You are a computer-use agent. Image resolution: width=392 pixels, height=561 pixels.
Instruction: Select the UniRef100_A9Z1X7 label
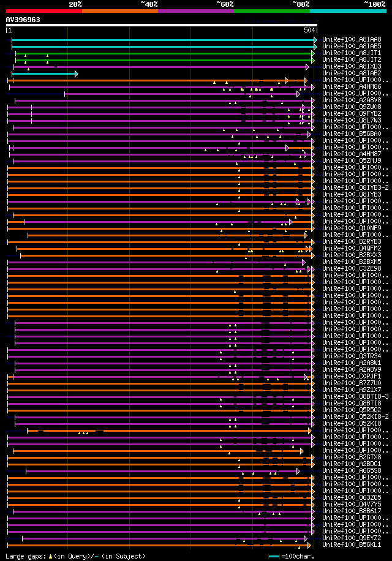352,390
